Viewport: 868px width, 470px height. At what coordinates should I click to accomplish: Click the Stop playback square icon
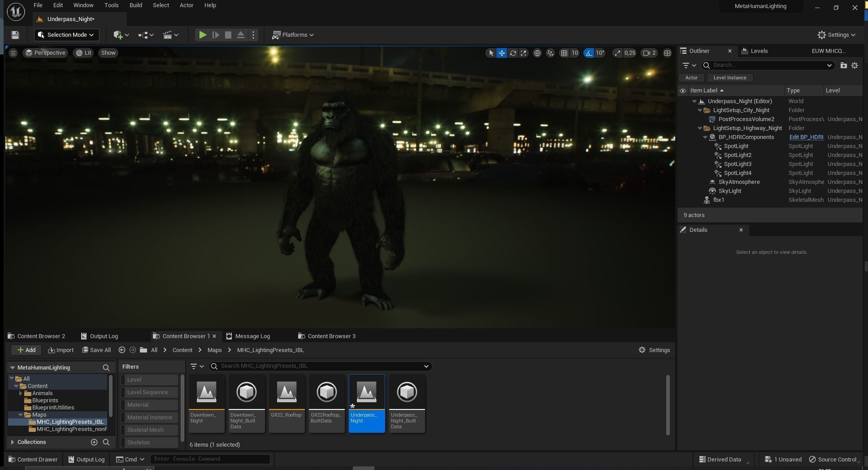[x=228, y=35]
